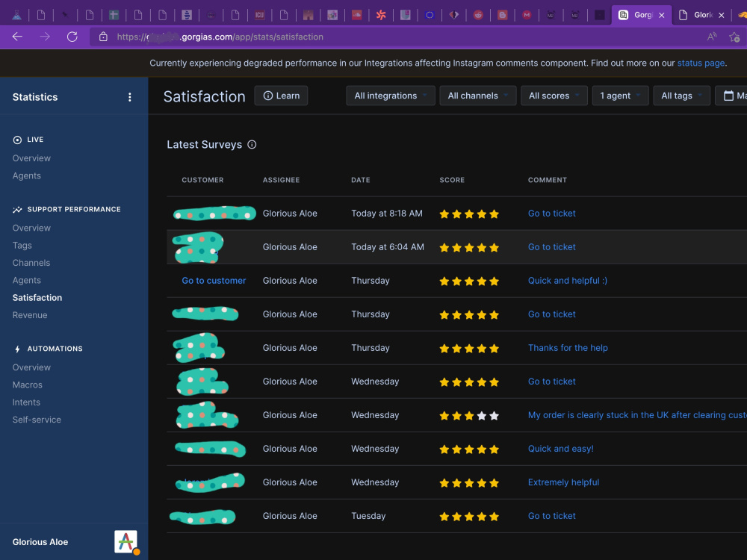Image resolution: width=747 pixels, height=560 pixels.
Task: Open Intents statistics
Action: coord(26,402)
